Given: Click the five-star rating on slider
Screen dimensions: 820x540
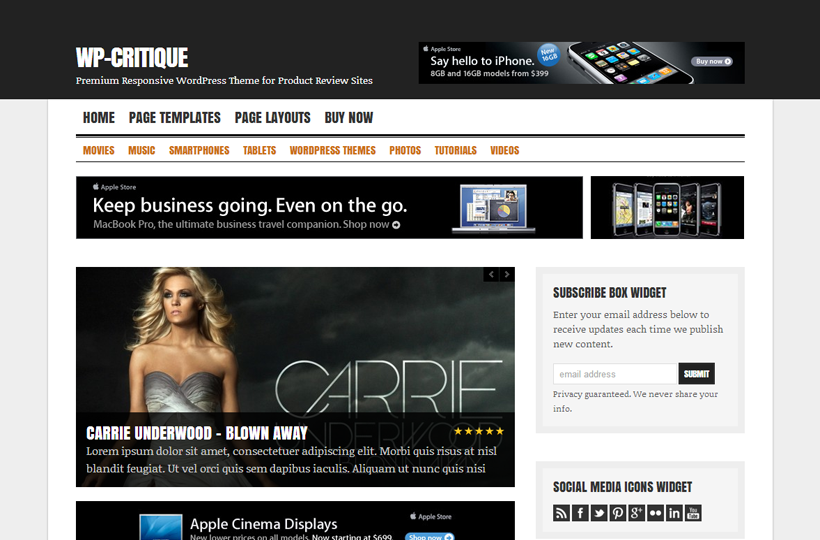Looking at the screenshot, I should (479, 431).
